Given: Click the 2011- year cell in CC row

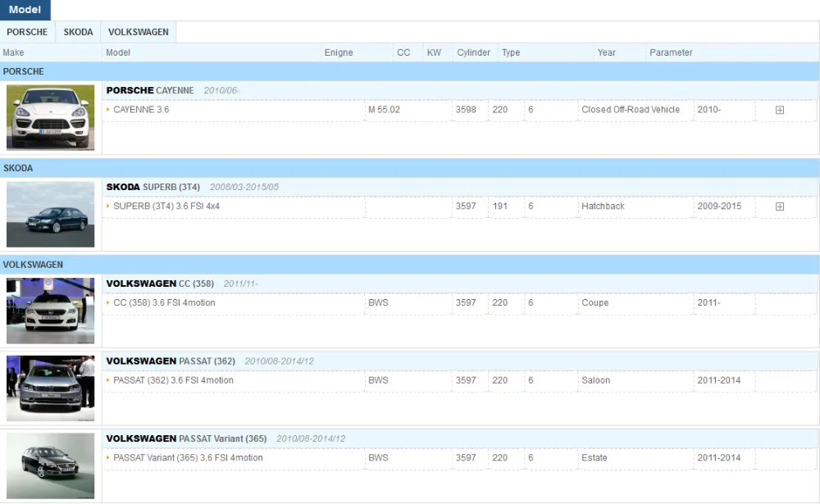Looking at the screenshot, I should pyautogui.click(x=708, y=302).
